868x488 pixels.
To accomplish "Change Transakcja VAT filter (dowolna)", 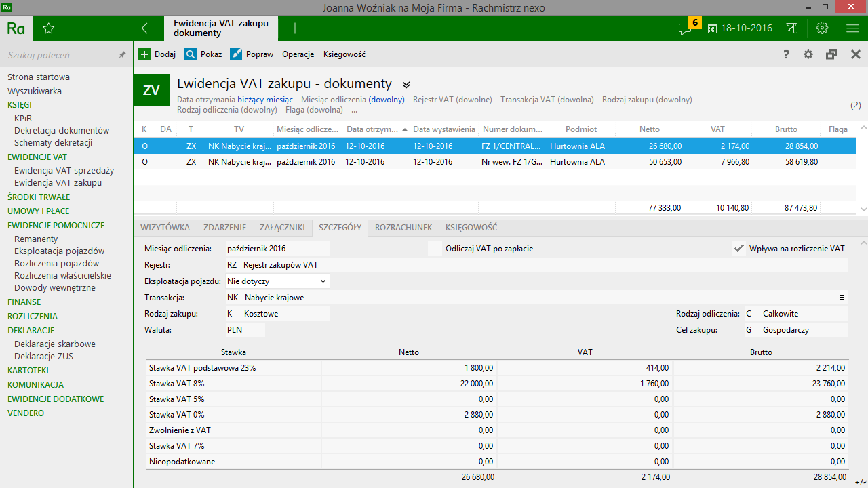I will point(575,100).
